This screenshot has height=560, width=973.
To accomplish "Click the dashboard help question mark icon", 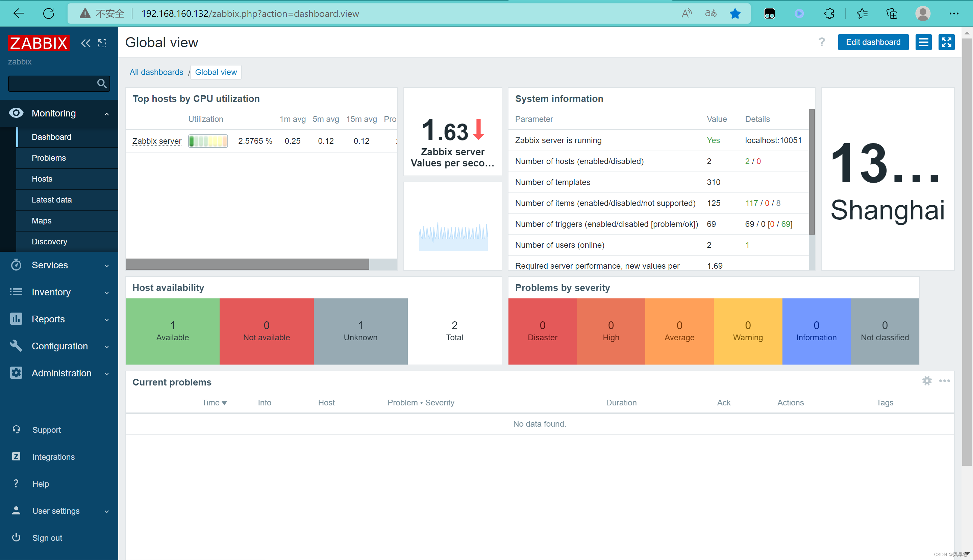I will point(822,42).
